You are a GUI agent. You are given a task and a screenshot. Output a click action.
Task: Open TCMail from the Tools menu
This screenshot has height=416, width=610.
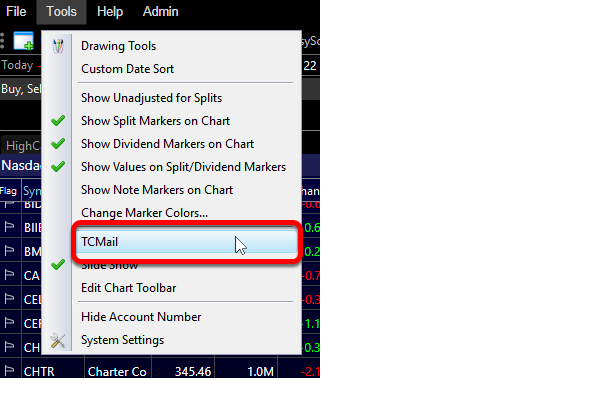pyautogui.click(x=186, y=242)
